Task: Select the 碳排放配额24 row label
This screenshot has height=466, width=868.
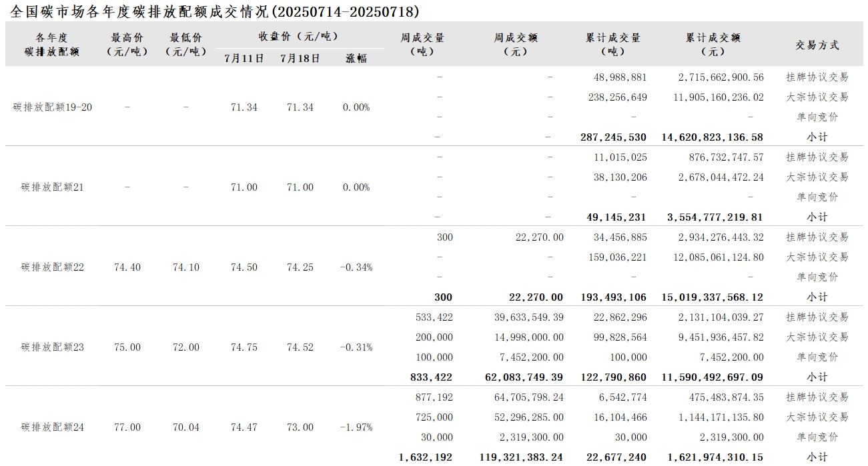Action: (x=53, y=427)
